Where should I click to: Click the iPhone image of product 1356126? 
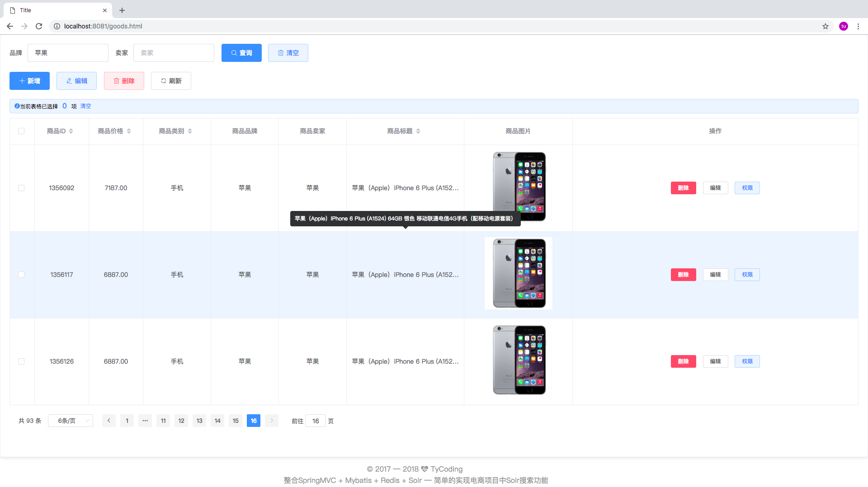coord(519,360)
